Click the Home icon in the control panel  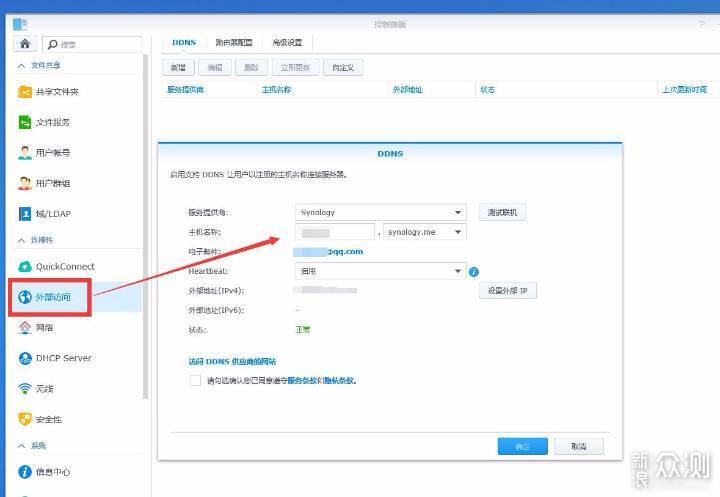tap(25, 44)
